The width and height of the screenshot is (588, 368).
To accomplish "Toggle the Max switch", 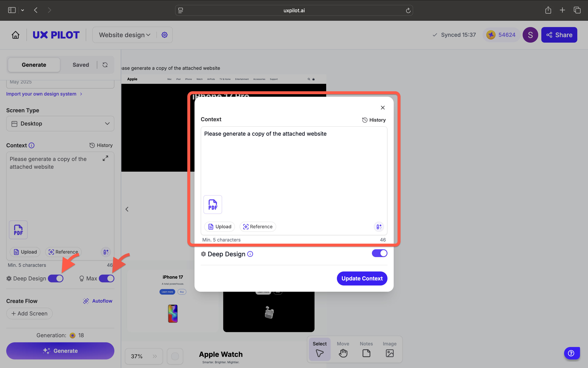I will point(107,278).
